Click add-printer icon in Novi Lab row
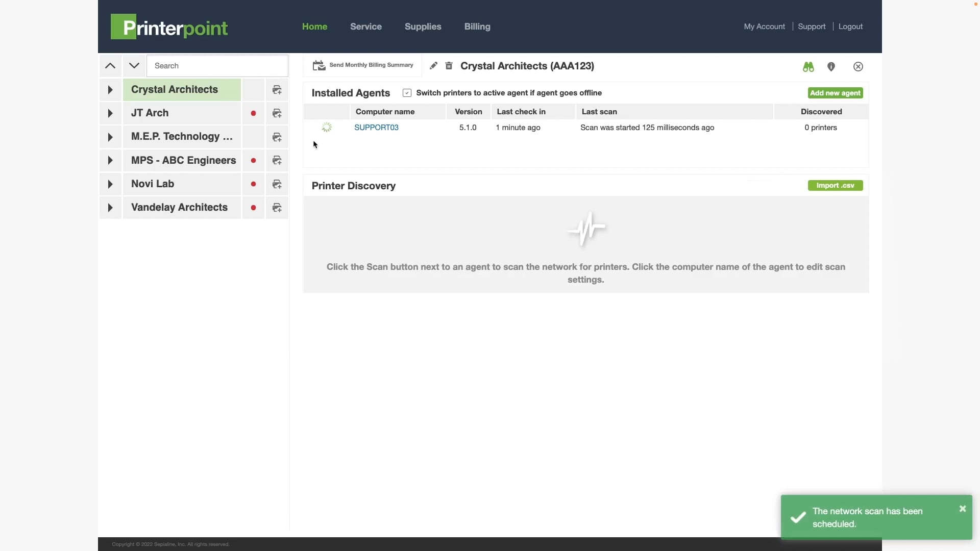The image size is (980, 551). pos(277,184)
